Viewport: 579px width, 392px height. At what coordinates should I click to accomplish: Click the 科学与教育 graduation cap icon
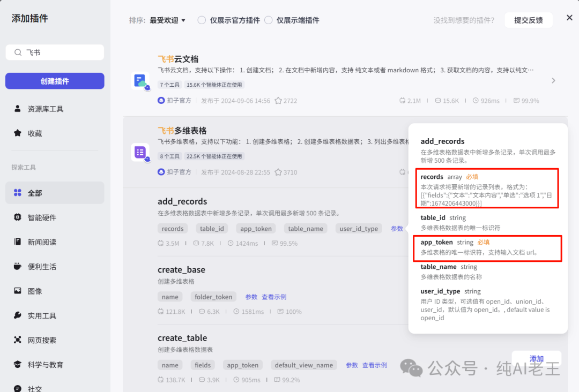[x=17, y=364]
